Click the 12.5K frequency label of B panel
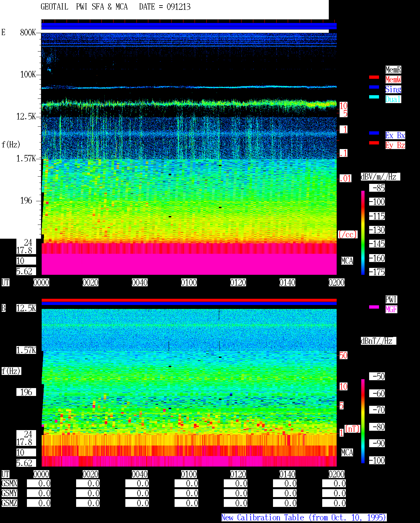420x523 pixels. [26, 308]
